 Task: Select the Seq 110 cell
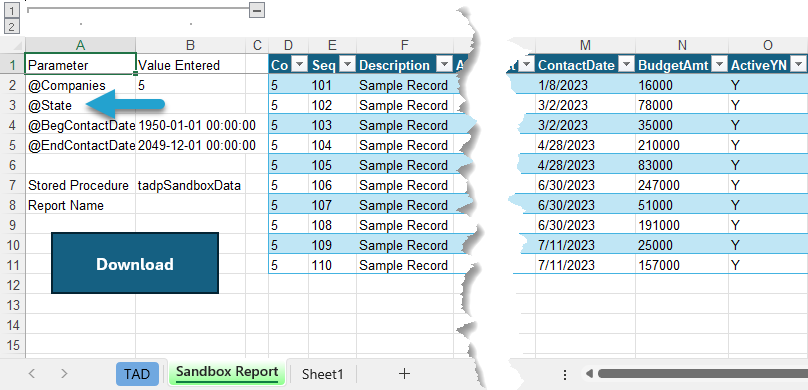pyautogui.click(x=332, y=265)
